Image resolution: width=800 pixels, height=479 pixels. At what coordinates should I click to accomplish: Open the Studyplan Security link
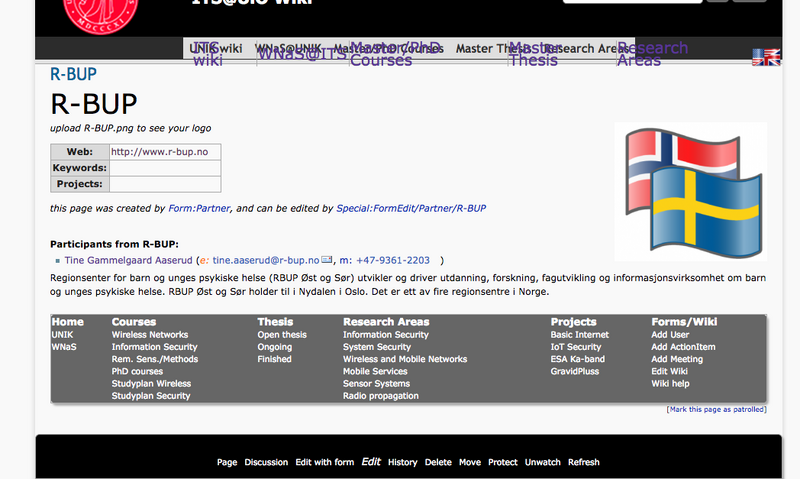151,396
